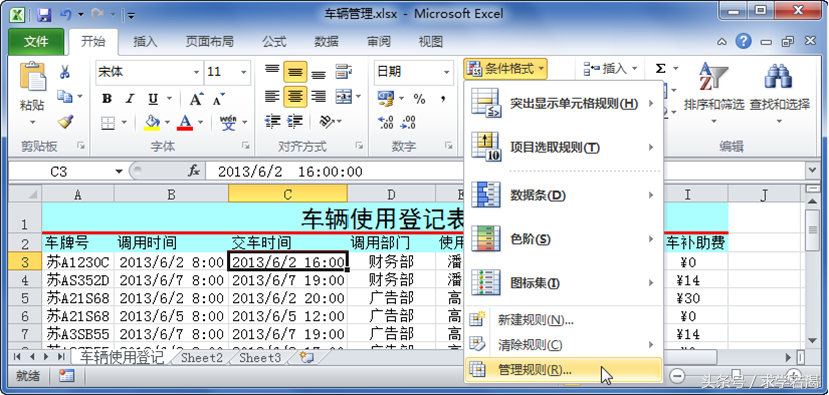829x395 pixels.
Task: Click the Decrease Font Size icon
Action: click(218, 98)
